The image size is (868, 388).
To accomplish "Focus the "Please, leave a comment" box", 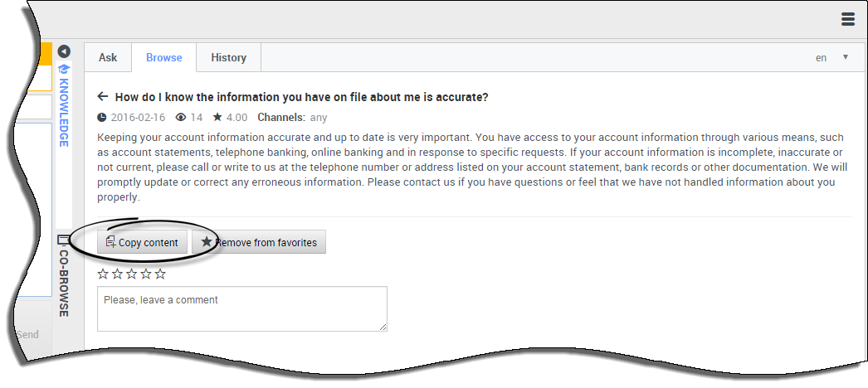I will [241, 308].
